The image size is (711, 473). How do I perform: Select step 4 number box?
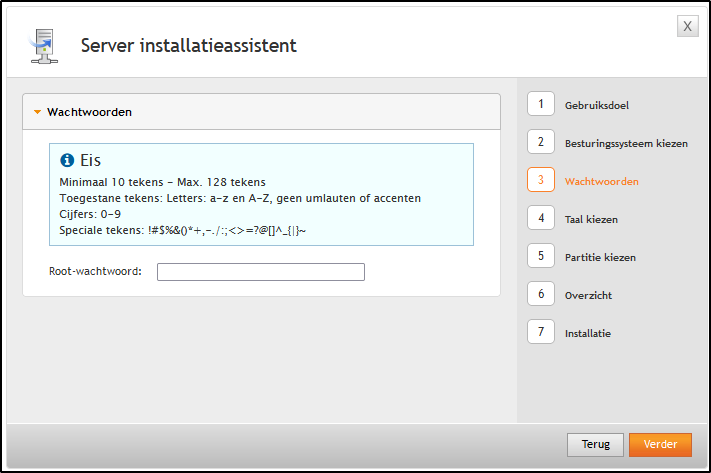pyautogui.click(x=541, y=218)
